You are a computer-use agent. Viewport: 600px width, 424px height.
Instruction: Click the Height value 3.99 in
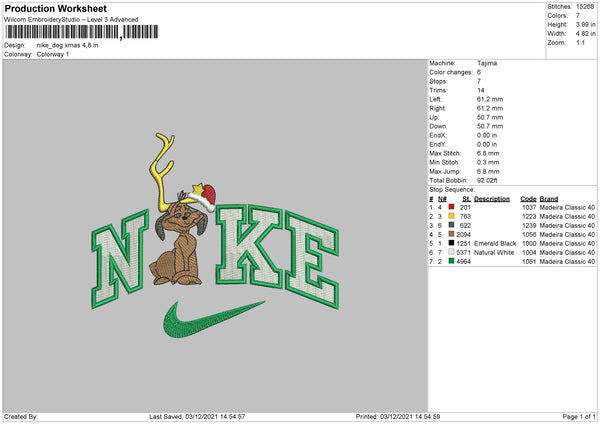point(585,24)
